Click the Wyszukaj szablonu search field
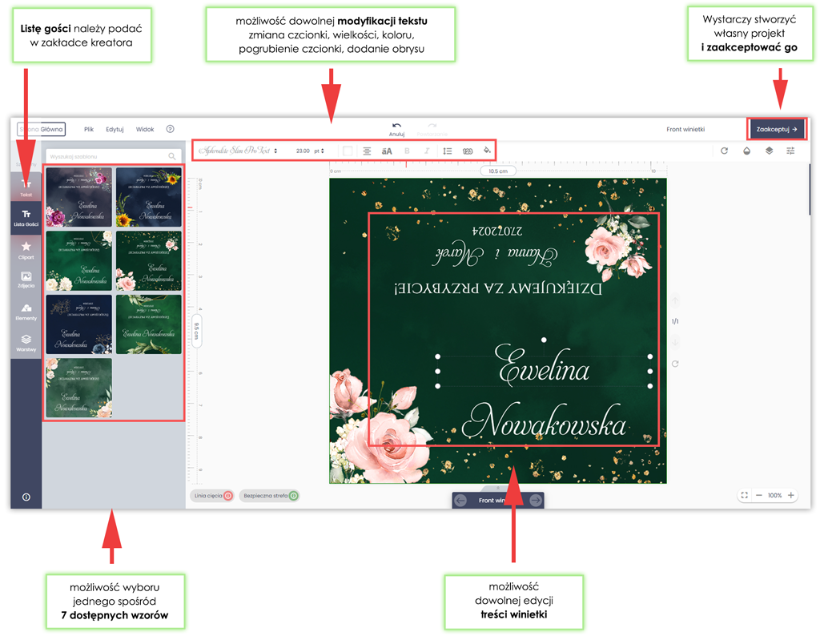 (x=114, y=156)
